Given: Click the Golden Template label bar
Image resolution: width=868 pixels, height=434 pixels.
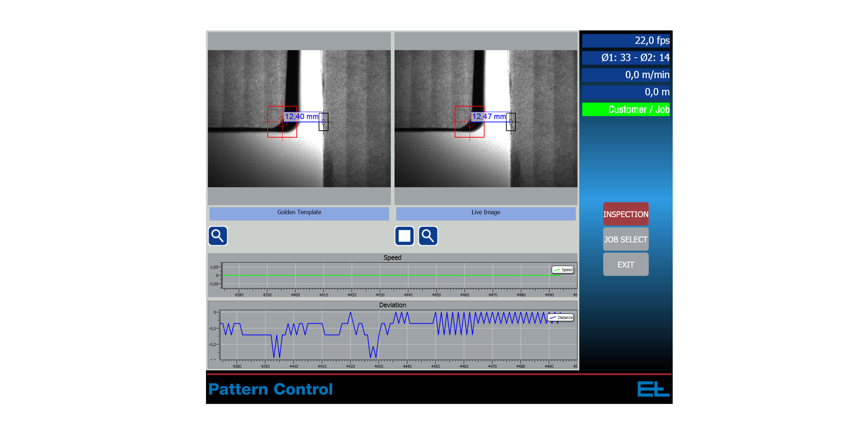Looking at the screenshot, I should coord(299,213).
